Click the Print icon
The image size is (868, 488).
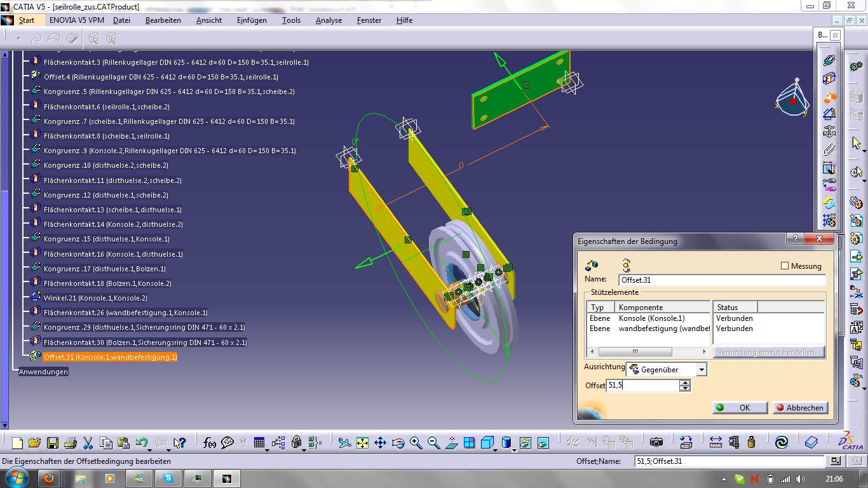point(70,443)
